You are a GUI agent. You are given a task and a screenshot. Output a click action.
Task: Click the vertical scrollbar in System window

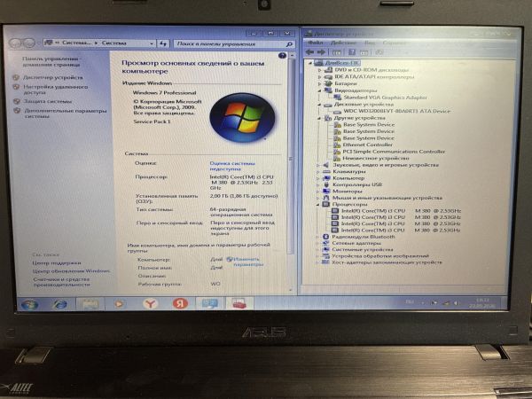[291, 154]
